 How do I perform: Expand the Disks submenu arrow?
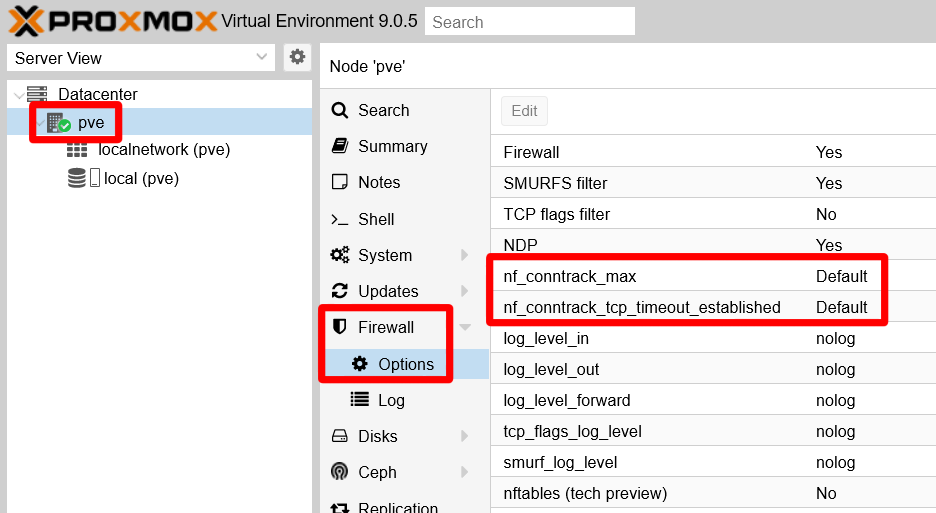coord(464,436)
